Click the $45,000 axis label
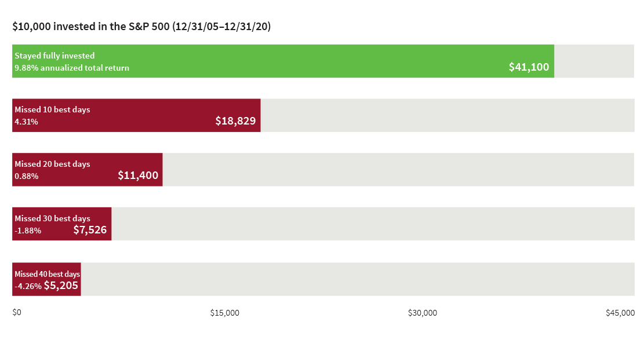The image size is (644, 362). pos(620,313)
